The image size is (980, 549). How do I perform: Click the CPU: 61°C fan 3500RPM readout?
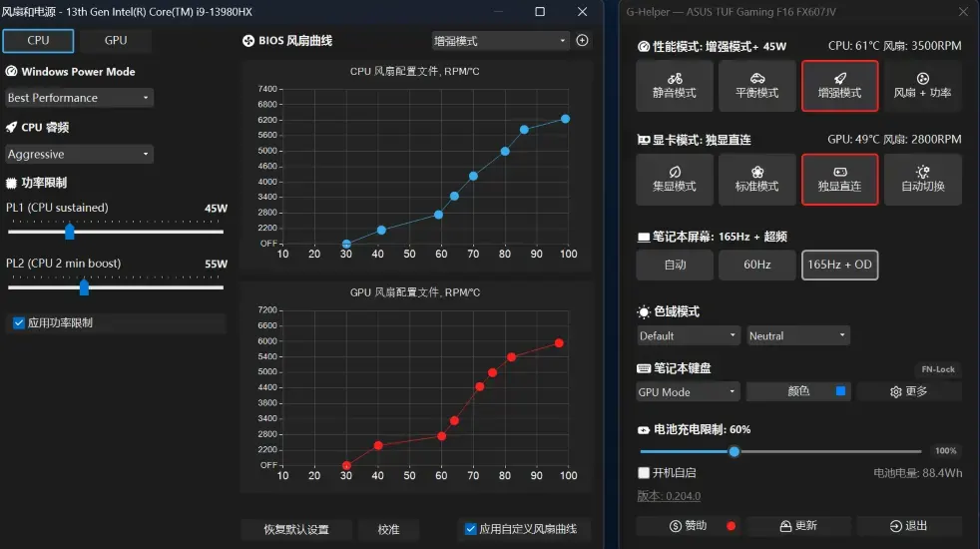coord(894,46)
